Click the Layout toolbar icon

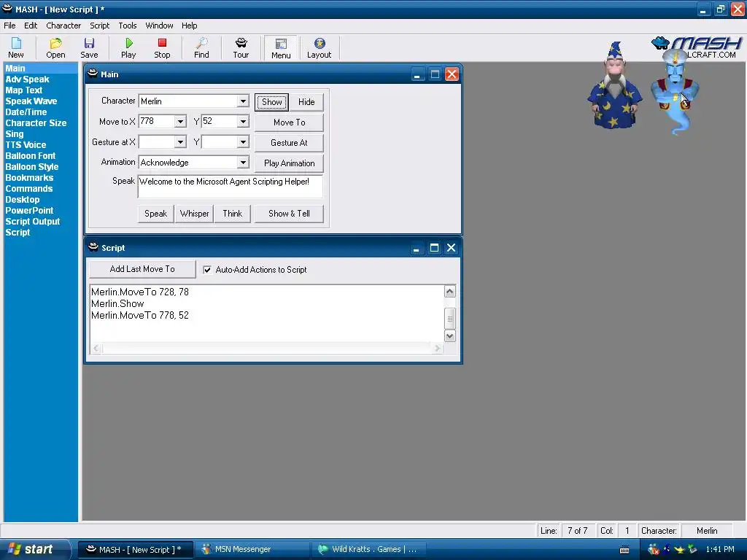click(320, 48)
